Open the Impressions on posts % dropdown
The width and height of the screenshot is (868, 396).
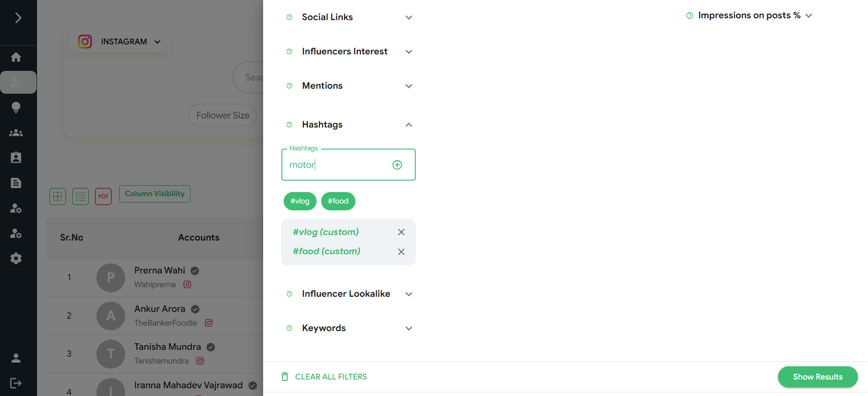tap(808, 16)
